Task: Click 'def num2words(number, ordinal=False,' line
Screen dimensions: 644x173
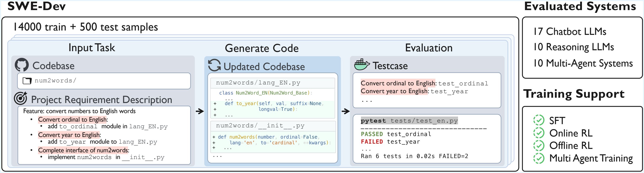Action: 269,137
